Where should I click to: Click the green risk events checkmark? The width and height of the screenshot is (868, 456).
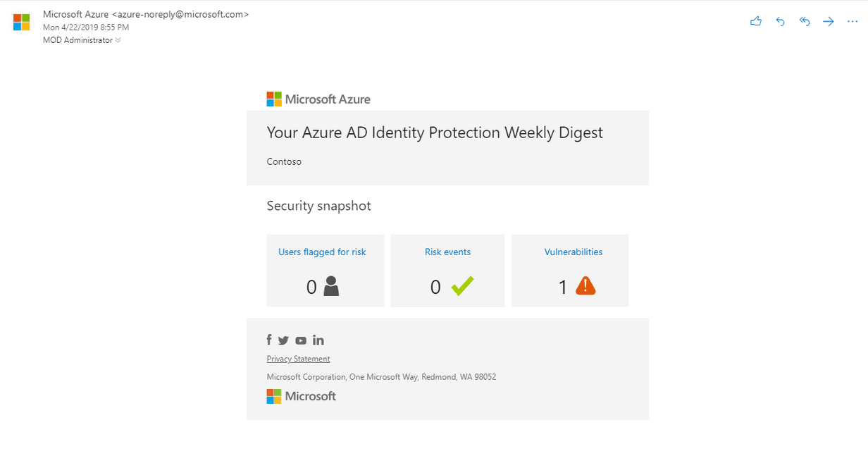click(462, 285)
